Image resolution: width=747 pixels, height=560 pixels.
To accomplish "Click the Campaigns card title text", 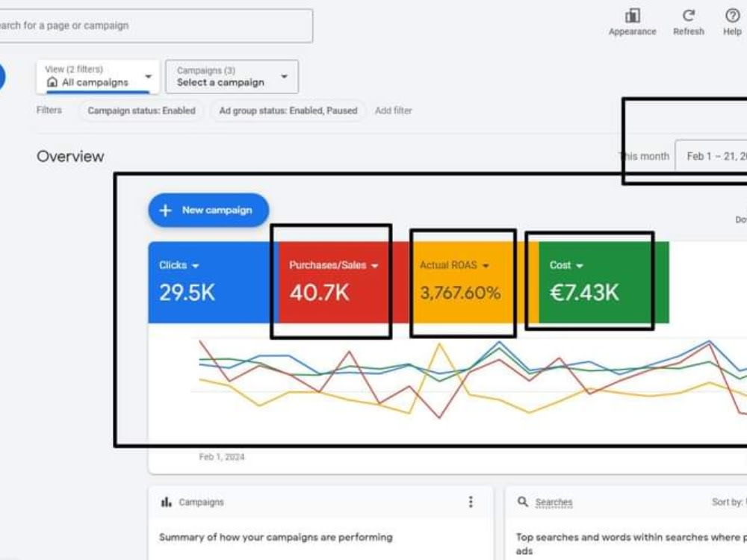I will pos(201,503).
